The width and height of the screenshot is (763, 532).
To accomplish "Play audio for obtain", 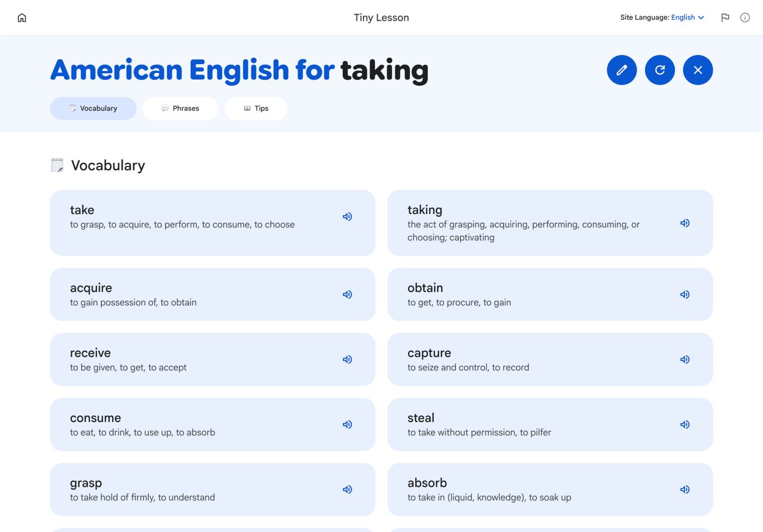I will pos(685,295).
